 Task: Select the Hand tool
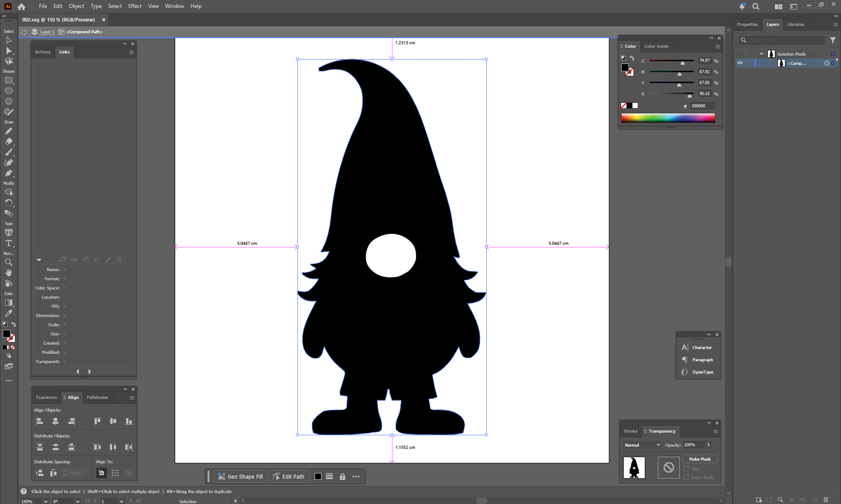click(x=8, y=273)
